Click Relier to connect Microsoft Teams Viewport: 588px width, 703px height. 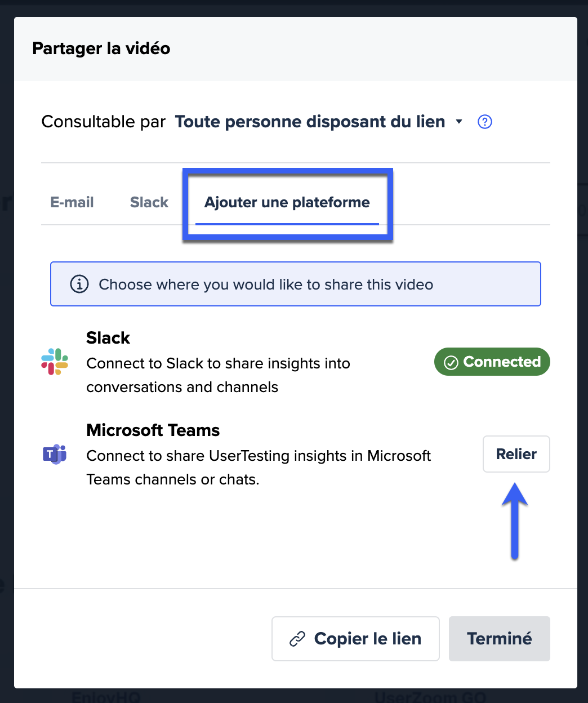click(516, 454)
